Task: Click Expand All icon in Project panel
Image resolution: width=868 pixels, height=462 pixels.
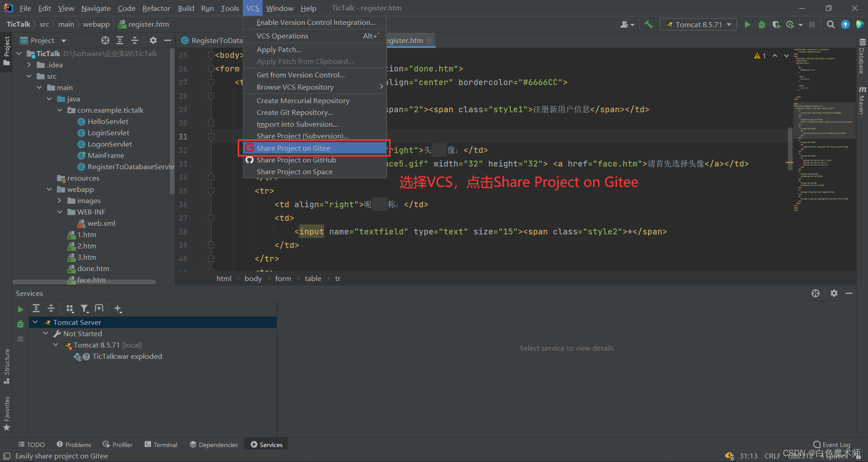Action: 120,40
